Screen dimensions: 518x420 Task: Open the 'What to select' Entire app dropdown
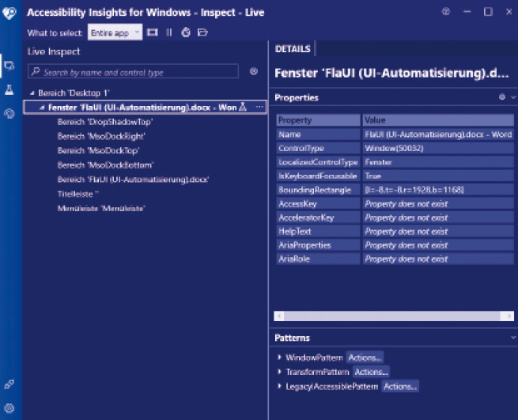(115, 32)
